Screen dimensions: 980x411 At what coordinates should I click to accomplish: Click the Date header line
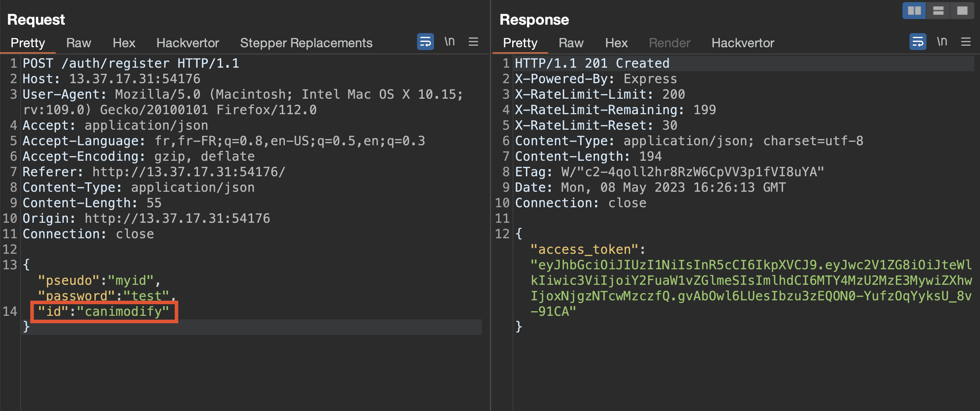click(650, 187)
